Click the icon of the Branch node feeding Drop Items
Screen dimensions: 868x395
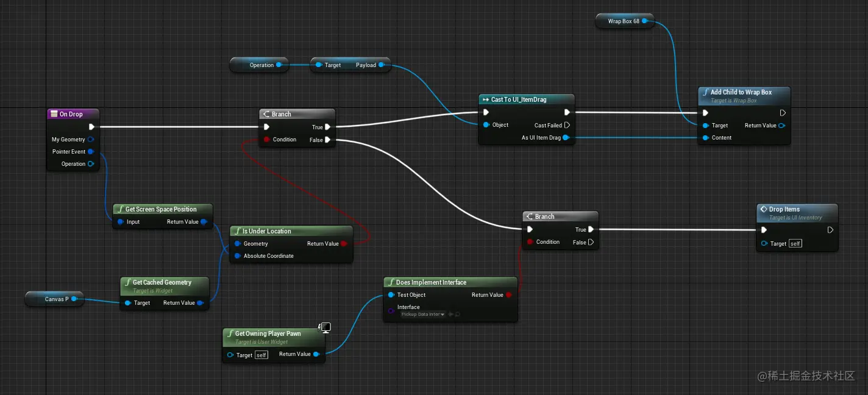pos(529,216)
